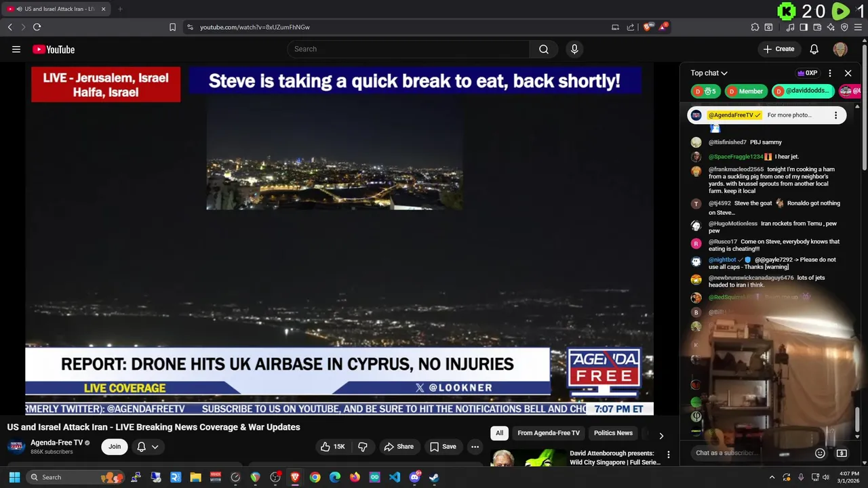Show hidden system tray icons chevron
This screenshot has height=488, width=868.
(772, 477)
